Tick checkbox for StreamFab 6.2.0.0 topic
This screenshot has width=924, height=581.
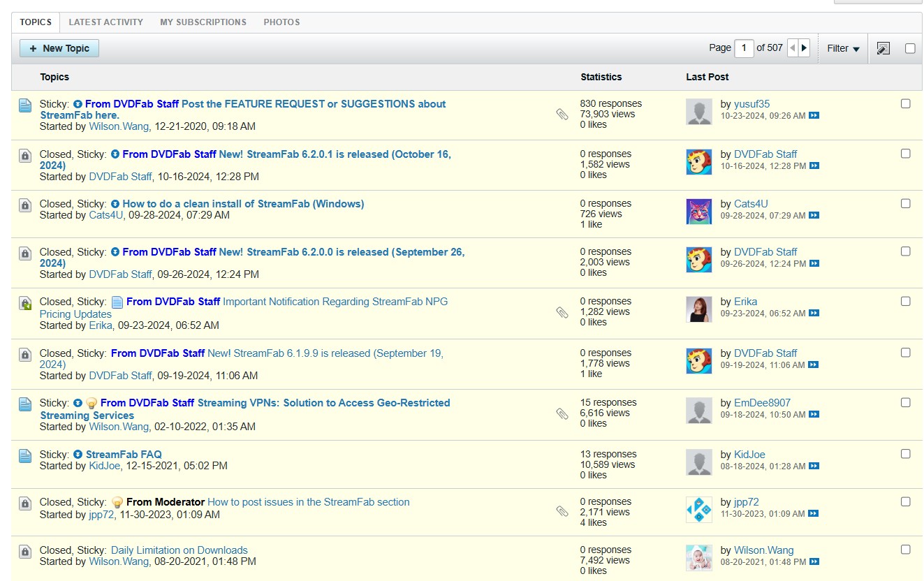click(906, 251)
